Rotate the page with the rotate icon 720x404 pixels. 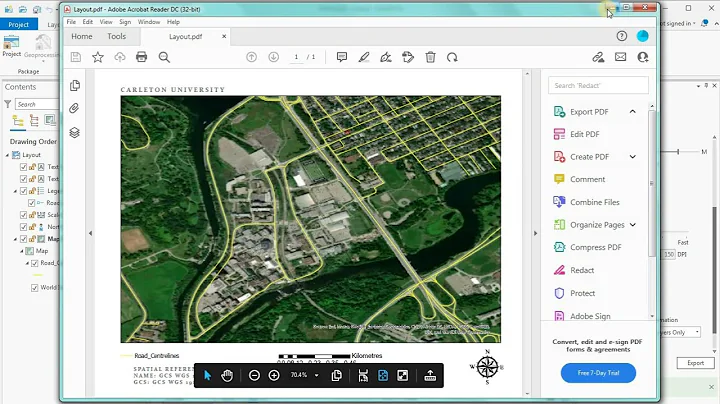tap(452, 57)
